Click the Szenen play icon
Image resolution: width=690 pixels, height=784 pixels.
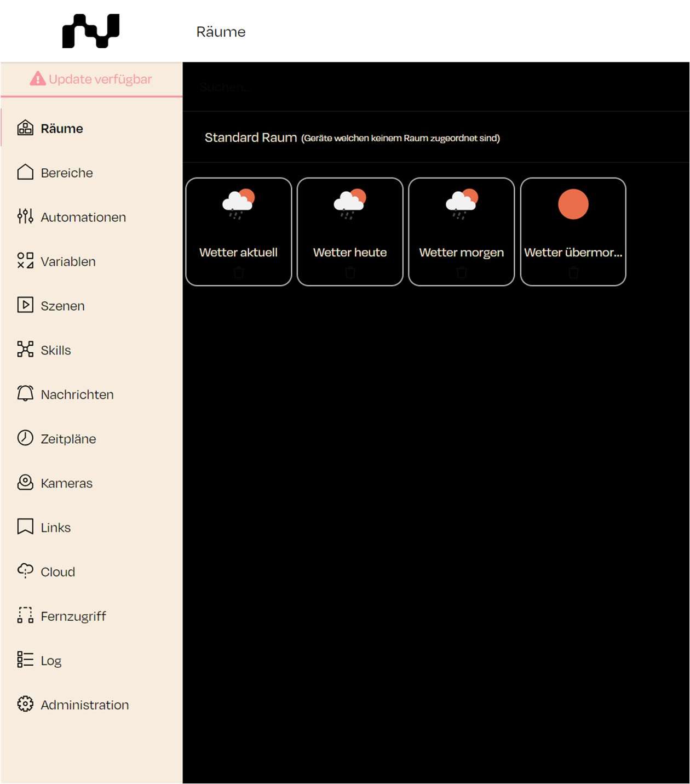[25, 305]
